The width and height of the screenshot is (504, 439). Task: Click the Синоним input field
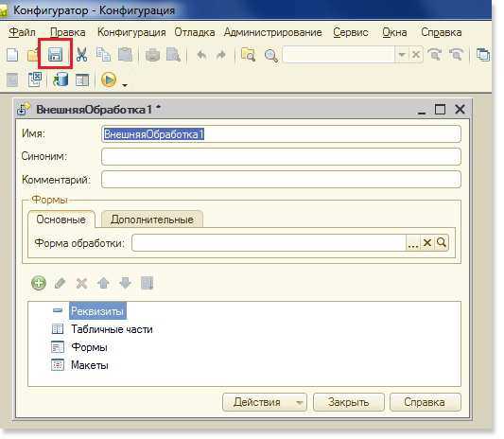[x=281, y=157]
